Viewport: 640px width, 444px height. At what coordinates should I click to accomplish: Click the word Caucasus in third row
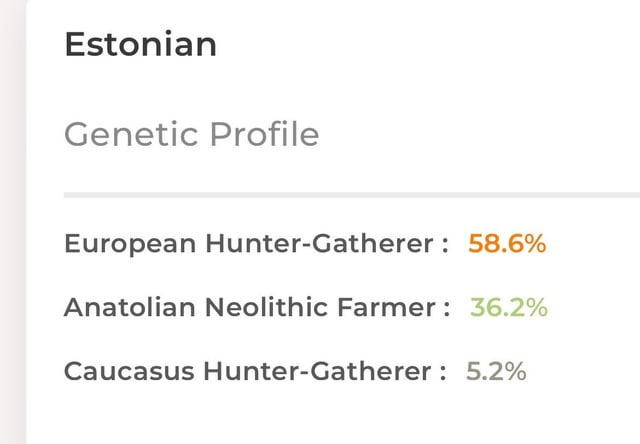pyautogui.click(x=129, y=371)
